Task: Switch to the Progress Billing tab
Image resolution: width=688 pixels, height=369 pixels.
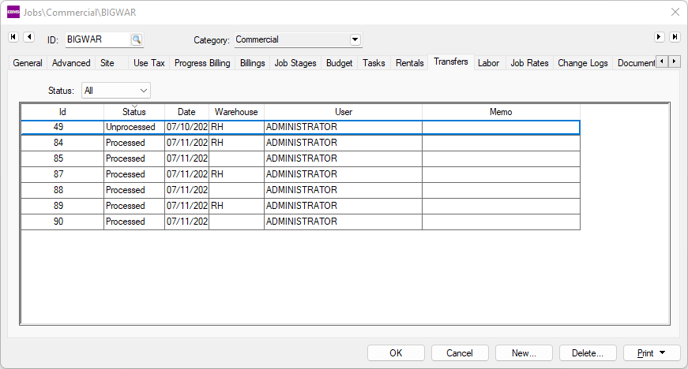Action: [x=202, y=63]
